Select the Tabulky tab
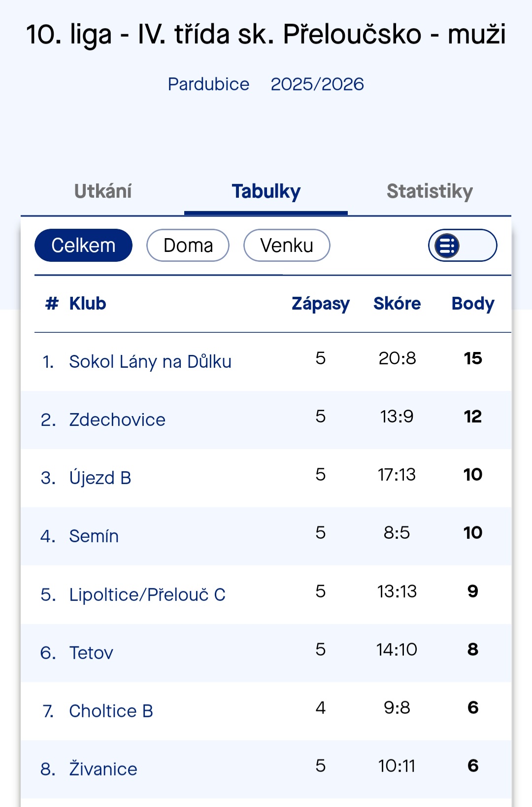The image size is (532, 807). 266,192
